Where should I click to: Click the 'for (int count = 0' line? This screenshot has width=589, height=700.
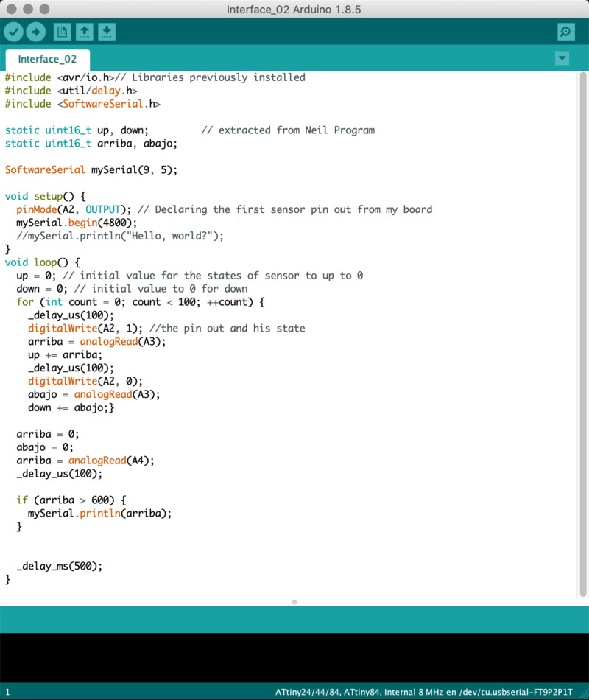click(x=141, y=302)
